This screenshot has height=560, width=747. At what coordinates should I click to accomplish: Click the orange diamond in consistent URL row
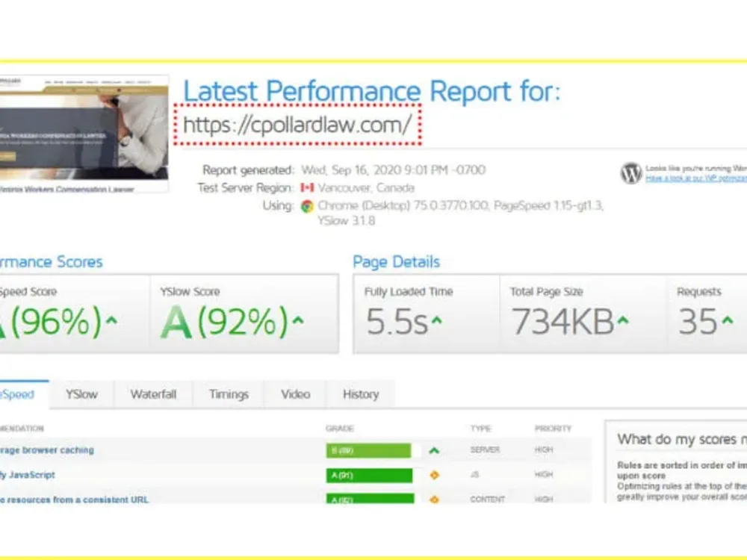click(x=434, y=499)
